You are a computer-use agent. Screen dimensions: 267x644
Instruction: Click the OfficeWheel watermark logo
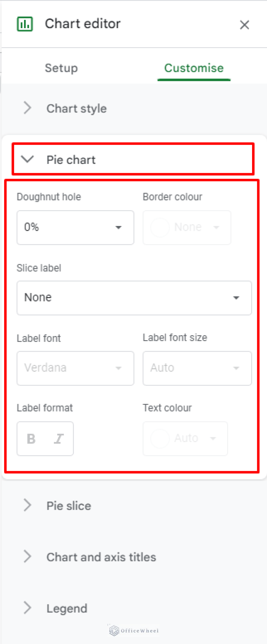pyautogui.click(x=113, y=630)
